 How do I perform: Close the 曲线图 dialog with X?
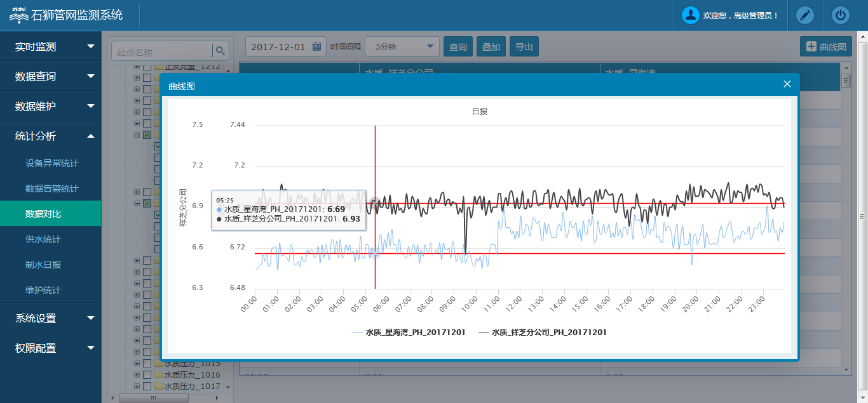click(x=787, y=84)
